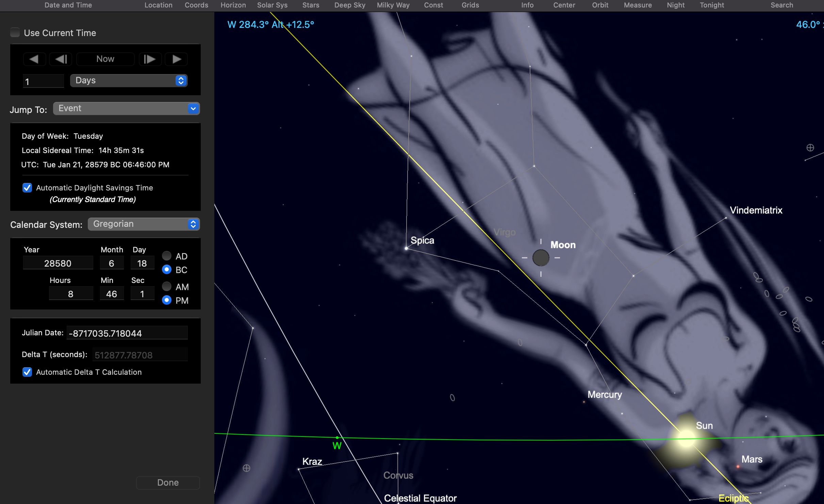Toggle Automatic Delta T Calculation
This screenshot has height=504, width=824.
pos(27,372)
